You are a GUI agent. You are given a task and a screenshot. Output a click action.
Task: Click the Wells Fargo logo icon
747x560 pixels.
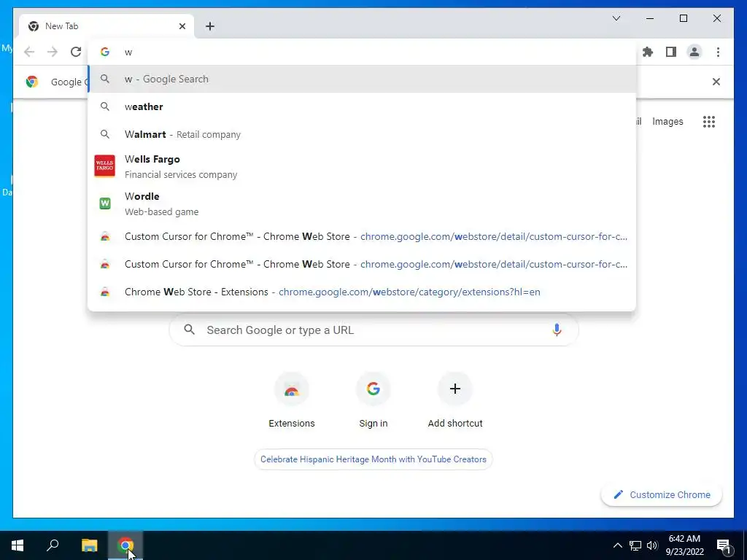point(105,166)
